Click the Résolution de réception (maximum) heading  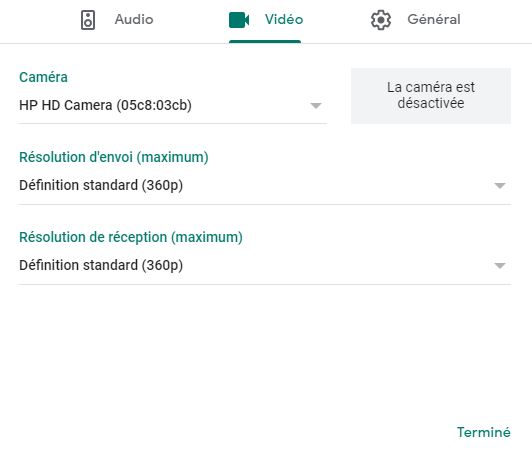click(x=131, y=237)
